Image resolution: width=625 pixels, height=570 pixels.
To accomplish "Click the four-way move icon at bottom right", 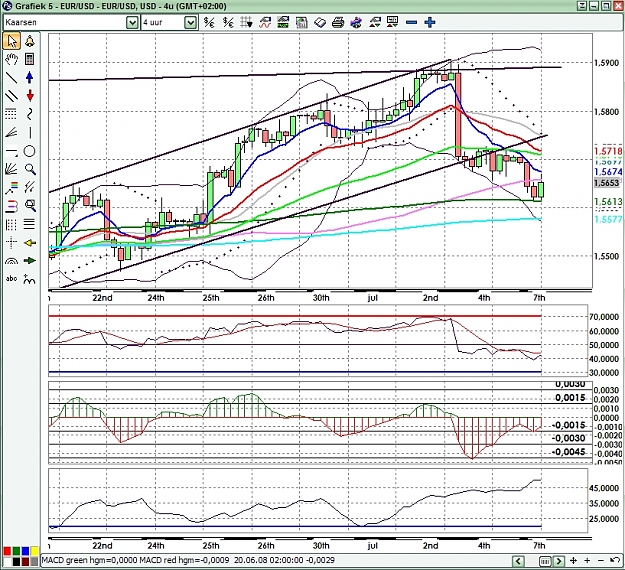I will (x=573, y=561).
